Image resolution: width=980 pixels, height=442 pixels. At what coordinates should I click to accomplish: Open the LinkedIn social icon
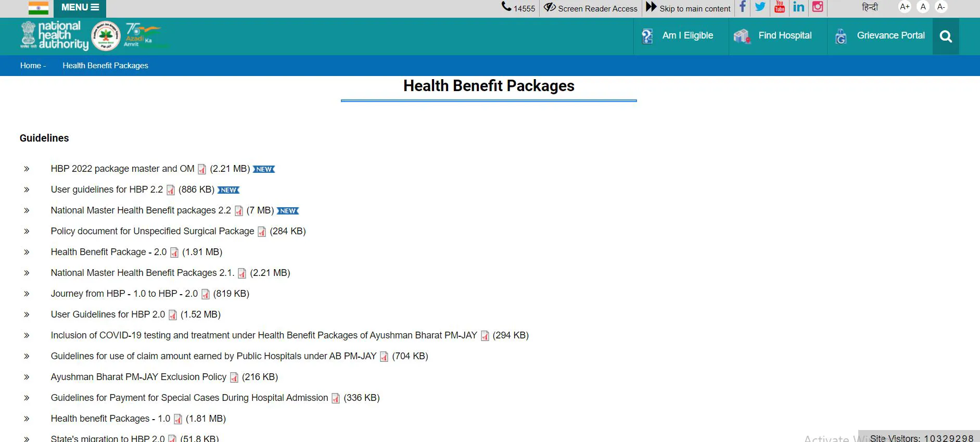798,7
